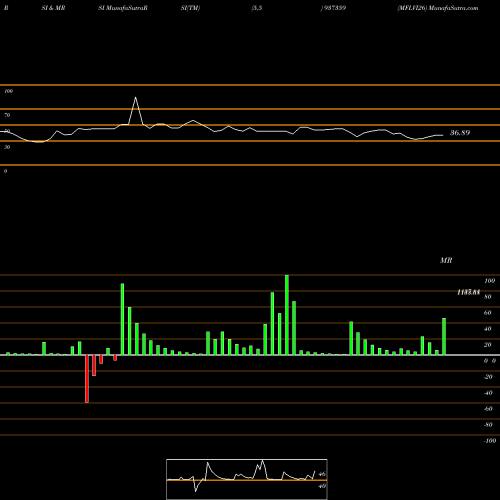Select the 'SI & MR' header text
The image size is (500, 500).
[x=53, y=8]
